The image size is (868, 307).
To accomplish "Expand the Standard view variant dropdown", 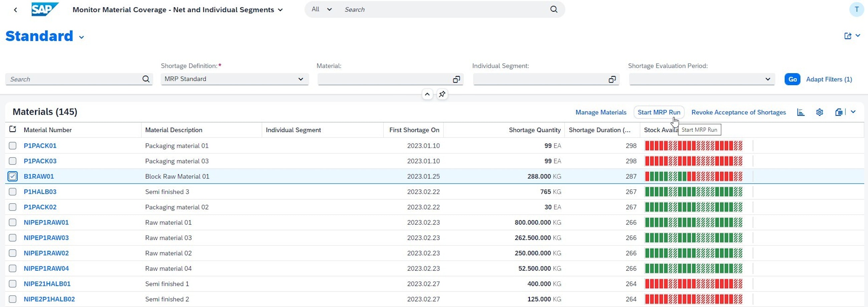I will tap(81, 37).
